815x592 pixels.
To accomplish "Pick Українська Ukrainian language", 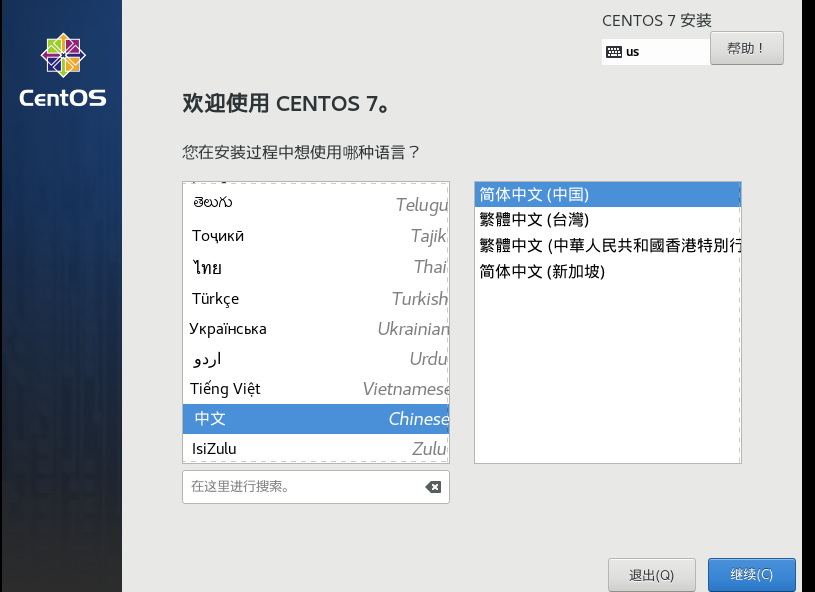I will point(316,329).
